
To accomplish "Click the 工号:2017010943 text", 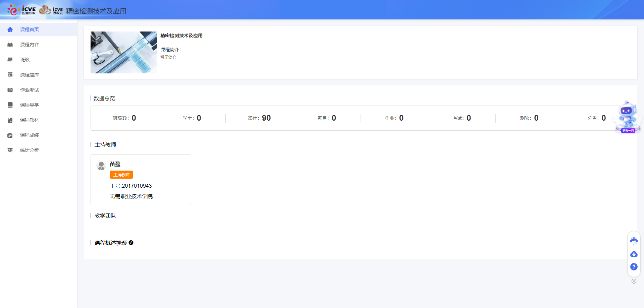I will pos(131,186).
